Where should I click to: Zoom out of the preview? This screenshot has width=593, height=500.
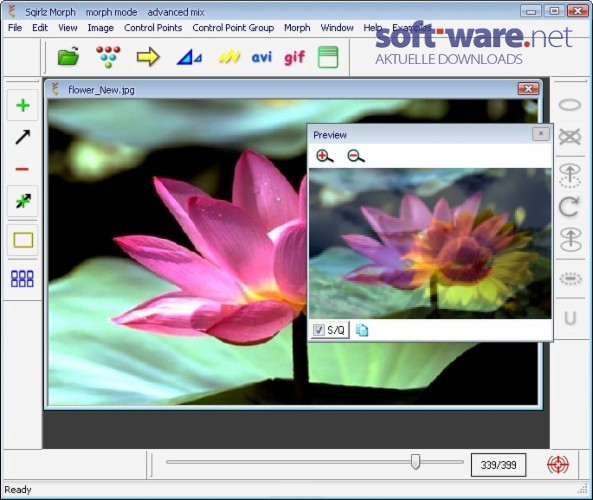pyautogui.click(x=355, y=156)
